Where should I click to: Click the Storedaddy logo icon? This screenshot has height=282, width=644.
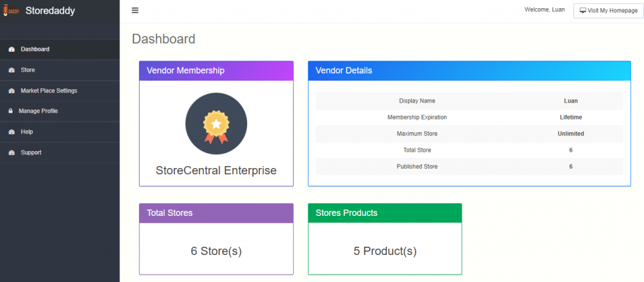click(x=10, y=10)
